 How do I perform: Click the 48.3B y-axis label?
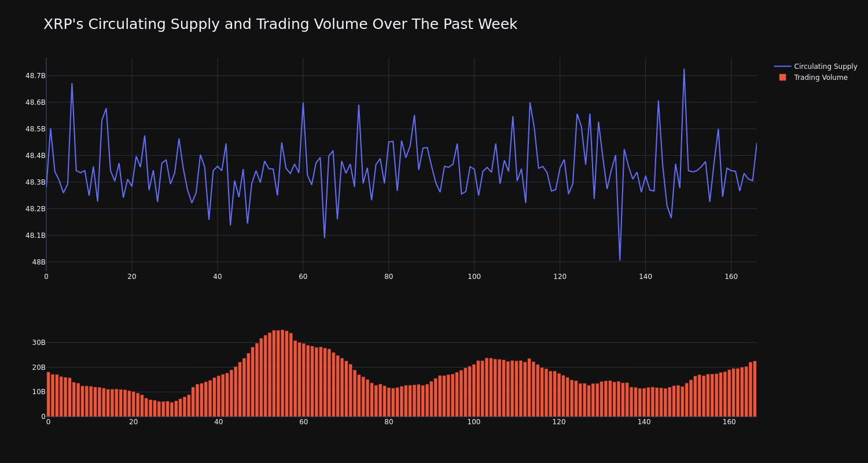[x=35, y=182]
